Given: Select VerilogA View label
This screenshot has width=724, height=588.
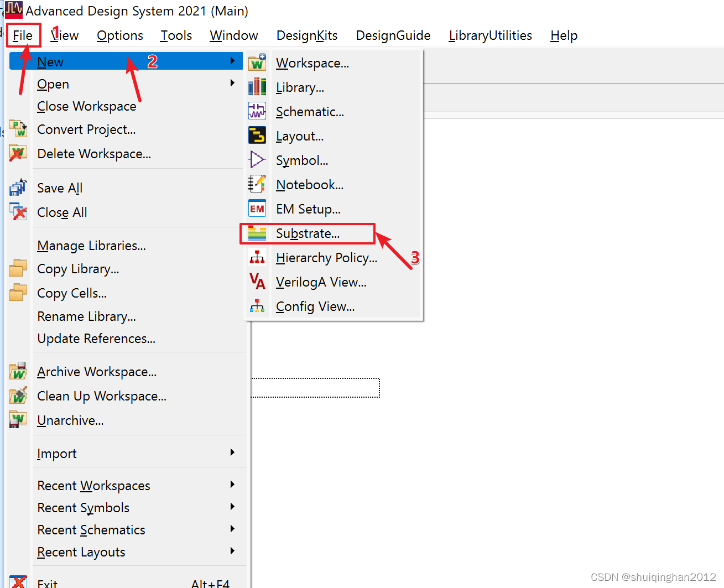Looking at the screenshot, I should coord(321,282).
